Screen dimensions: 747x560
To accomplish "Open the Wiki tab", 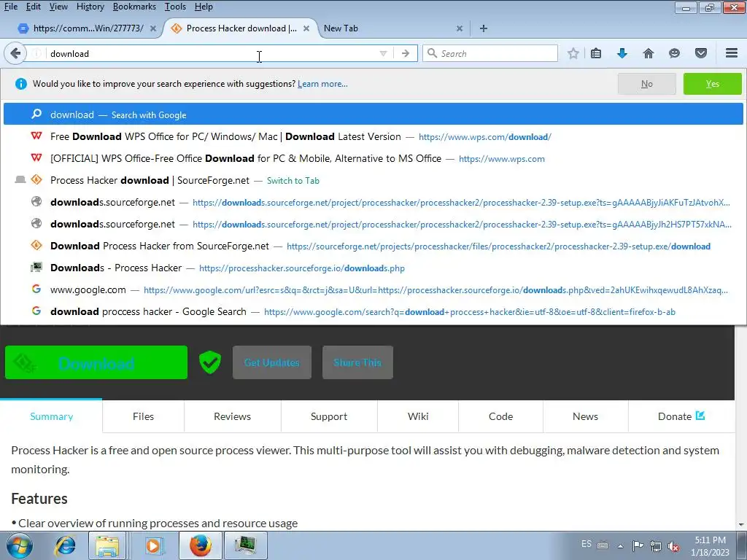I will coord(418,416).
